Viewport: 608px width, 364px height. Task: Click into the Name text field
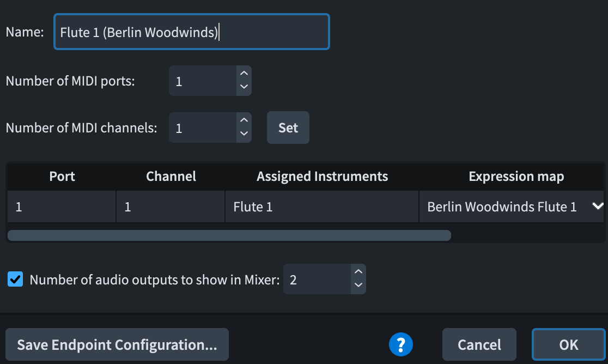pyautogui.click(x=191, y=32)
